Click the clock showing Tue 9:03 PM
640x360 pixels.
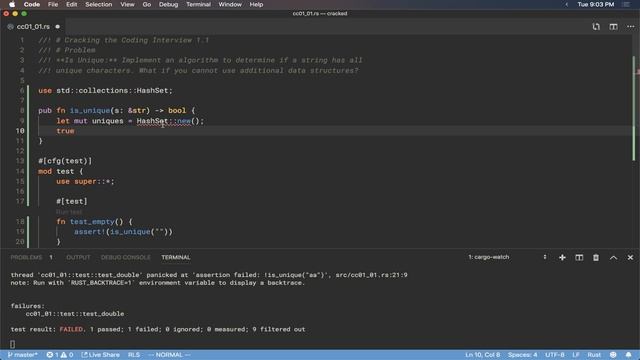(x=596, y=4)
